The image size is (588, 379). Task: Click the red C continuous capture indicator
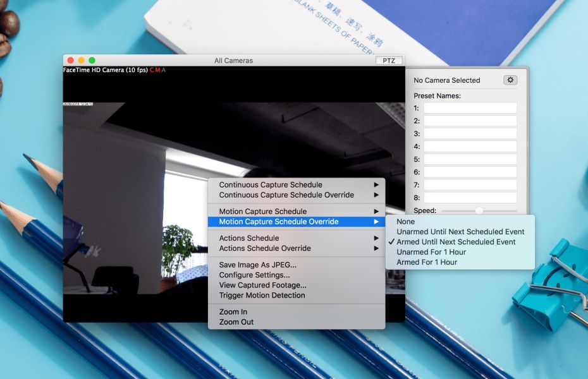pyautogui.click(x=152, y=70)
